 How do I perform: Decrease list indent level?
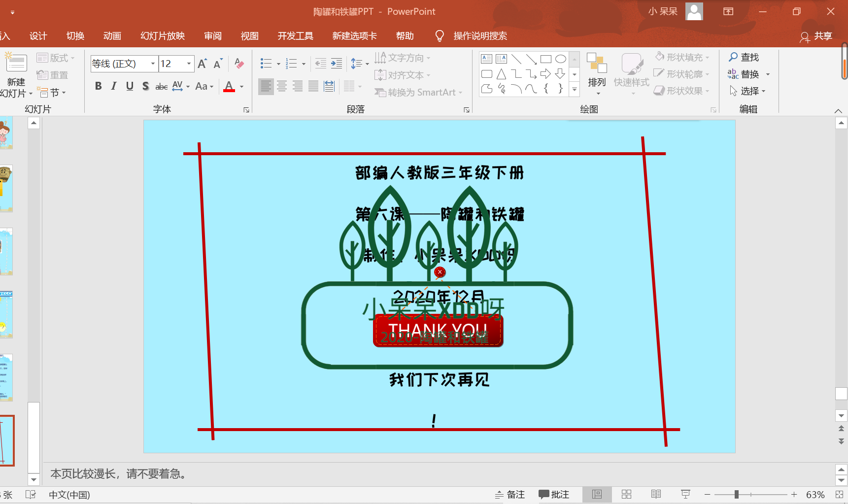pos(321,63)
